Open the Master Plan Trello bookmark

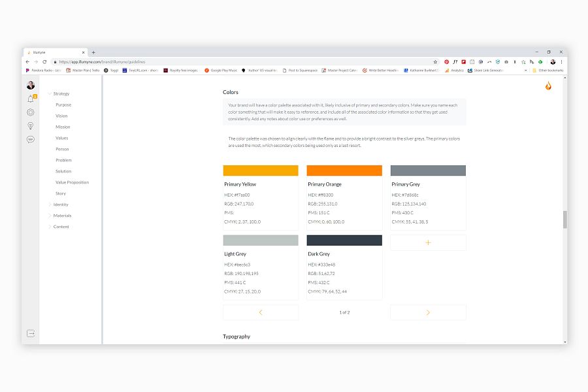click(x=83, y=71)
